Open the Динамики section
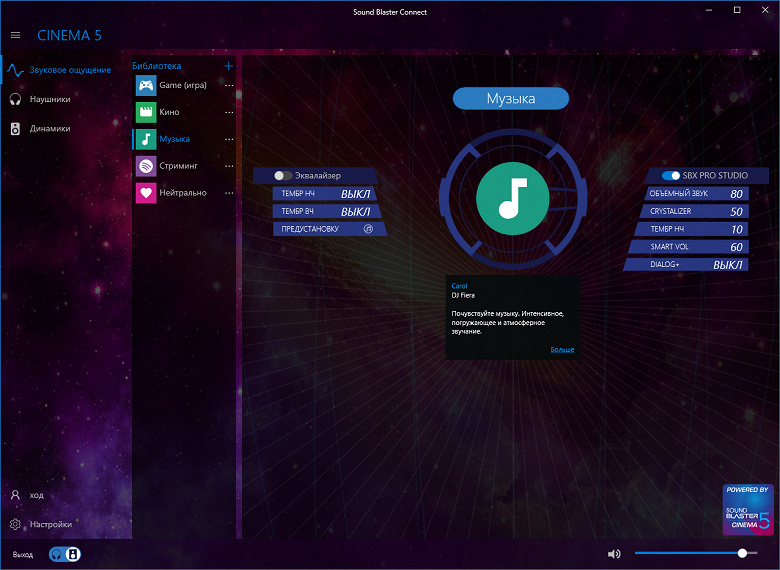This screenshot has height=570, width=780. [x=64, y=128]
